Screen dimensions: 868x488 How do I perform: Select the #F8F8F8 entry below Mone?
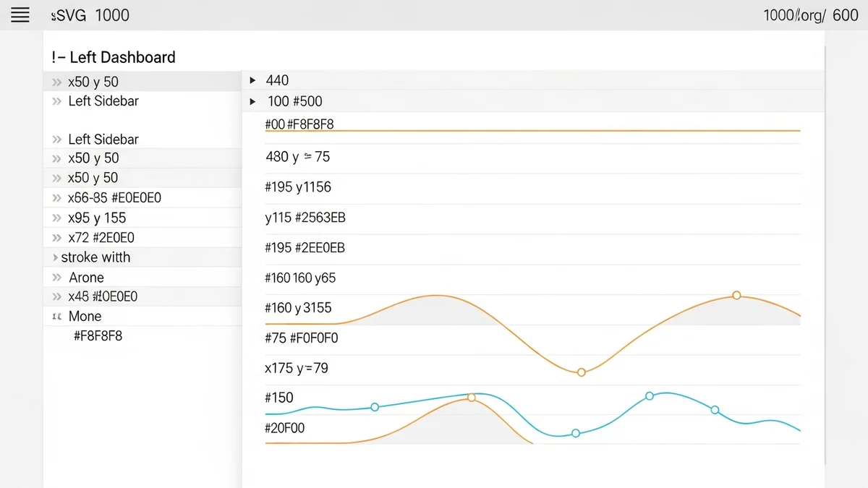click(98, 335)
